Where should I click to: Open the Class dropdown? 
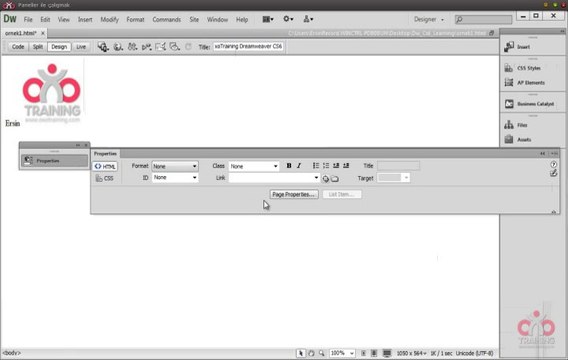point(254,166)
